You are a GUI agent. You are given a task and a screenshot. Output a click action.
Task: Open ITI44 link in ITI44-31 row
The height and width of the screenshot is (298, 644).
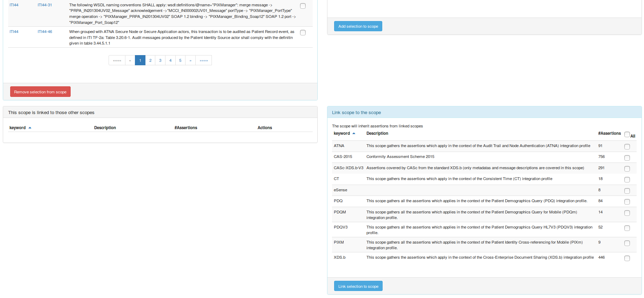[x=14, y=5]
